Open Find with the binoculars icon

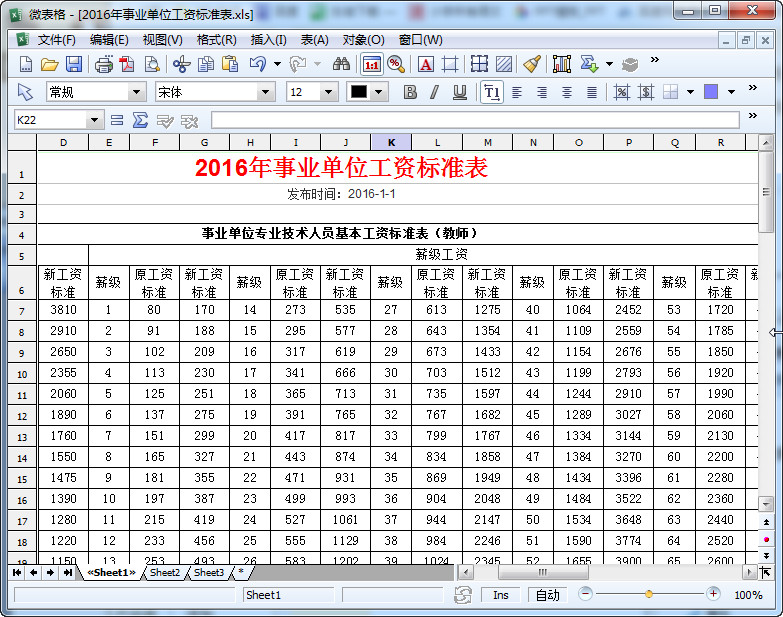(x=342, y=64)
